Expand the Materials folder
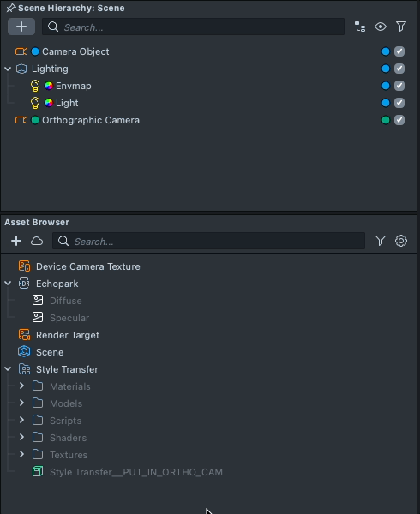The height and width of the screenshot is (514, 420). [x=21, y=385]
